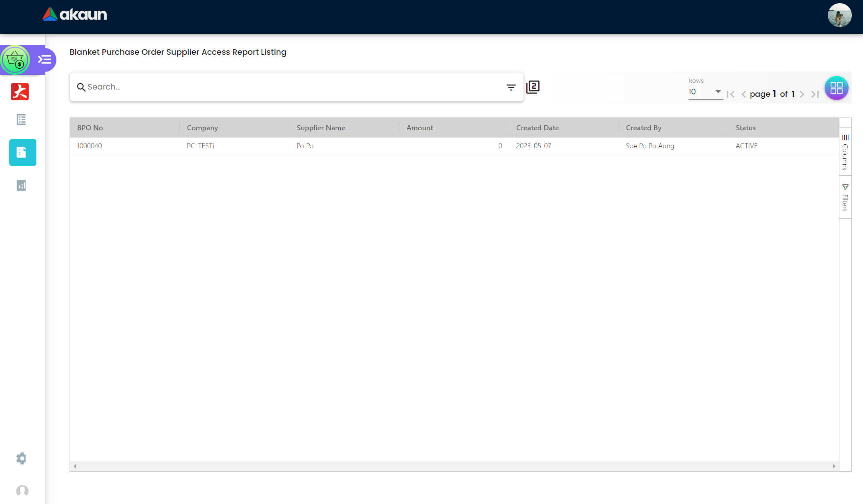
Task: Sort by BPO No column header
Action: pos(90,128)
